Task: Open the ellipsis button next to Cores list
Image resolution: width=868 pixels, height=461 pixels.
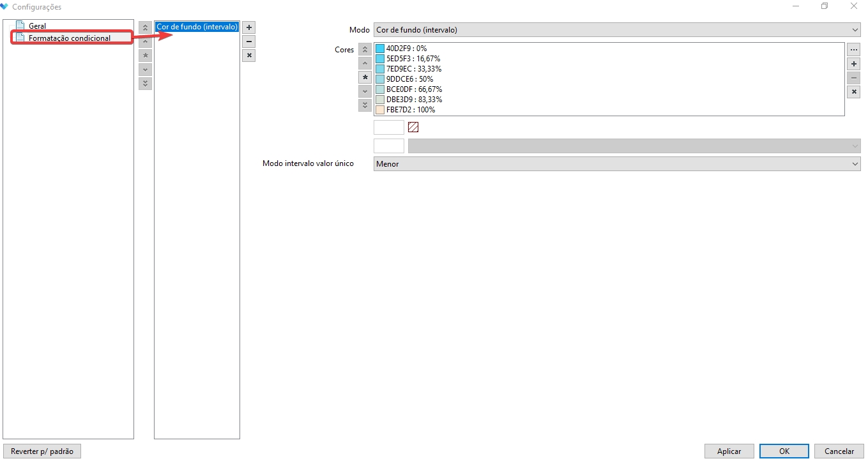Action: pyautogui.click(x=853, y=50)
